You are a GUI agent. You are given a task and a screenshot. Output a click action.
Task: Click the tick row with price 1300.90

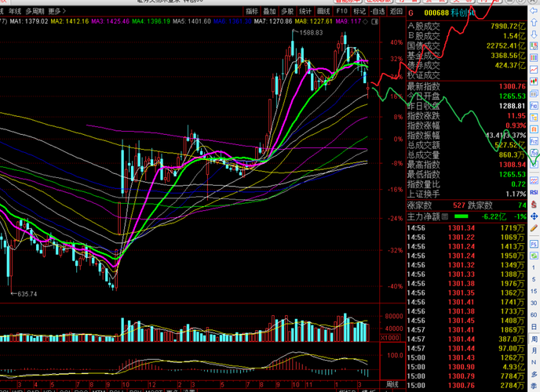tap(466, 367)
